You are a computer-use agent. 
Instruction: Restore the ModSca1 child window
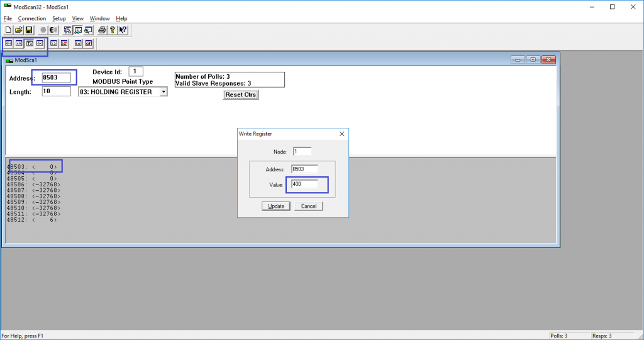(533, 60)
